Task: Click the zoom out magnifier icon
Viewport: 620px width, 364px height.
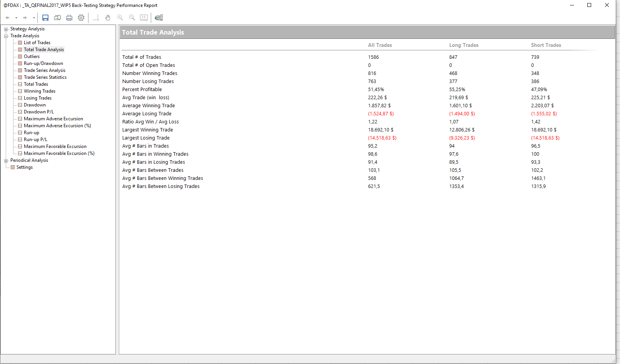Action: tap(132, 18)
